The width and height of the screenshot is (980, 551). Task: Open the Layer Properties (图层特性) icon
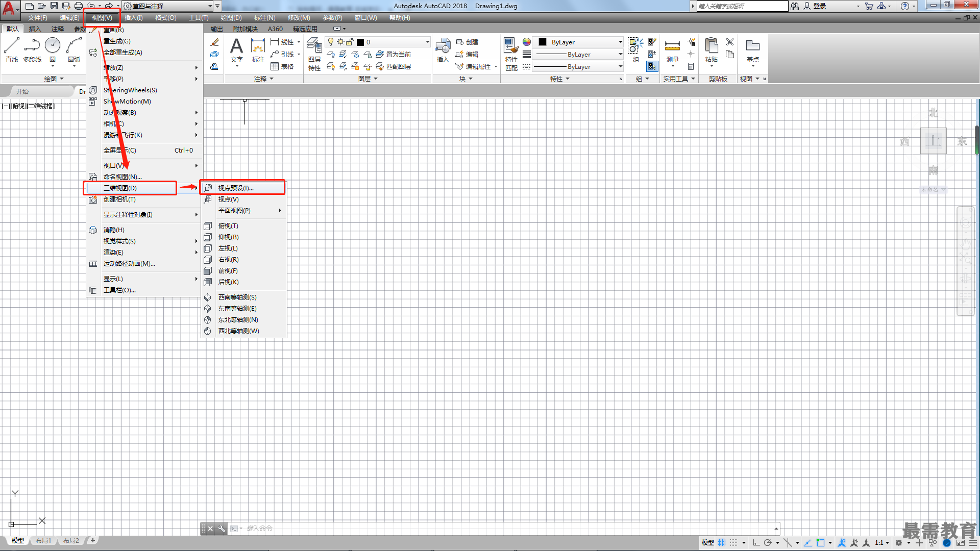pos(314,54)
